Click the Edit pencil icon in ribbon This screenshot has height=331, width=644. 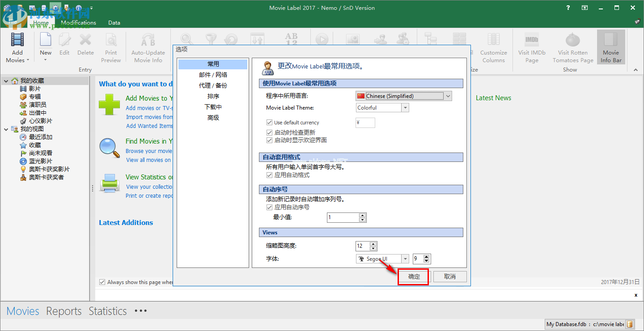click(x=64, y=40)
